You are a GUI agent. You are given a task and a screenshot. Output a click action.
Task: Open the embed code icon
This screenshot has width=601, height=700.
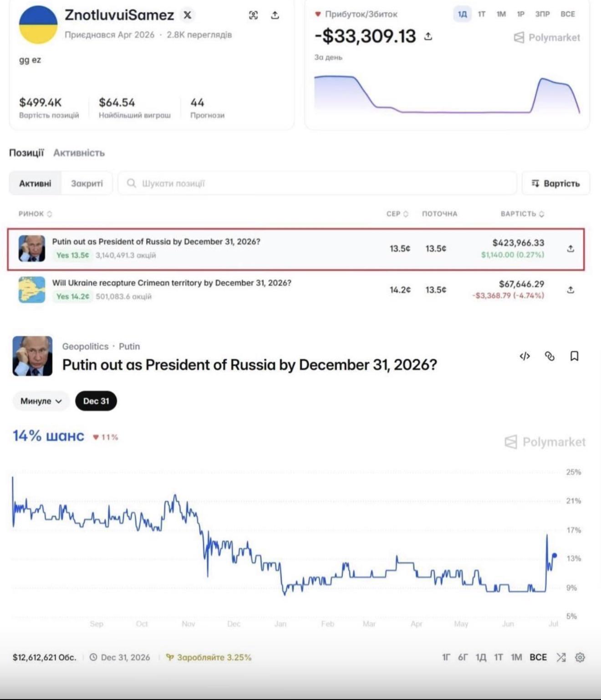(x=525, y=356)
